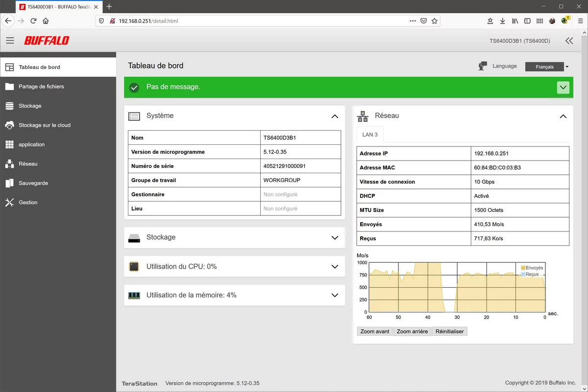Click the Système panel list icon
This screenshot has width=588, height=392.
pyautogui.click(x=134, y=116)
